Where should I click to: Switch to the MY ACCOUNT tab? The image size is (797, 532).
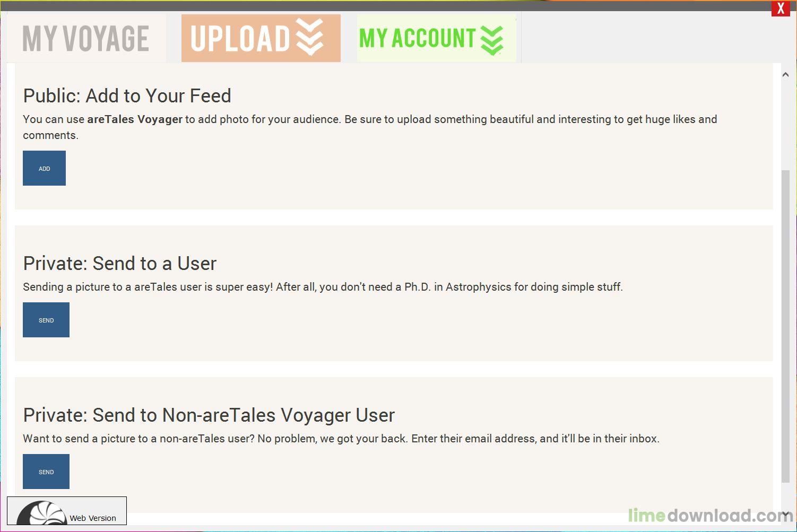tap(436, 38)
